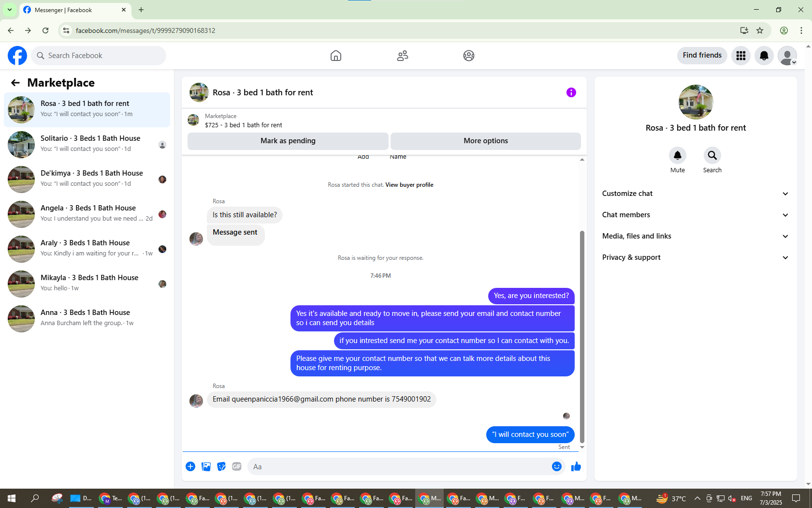Screen dimensions: 812x508
Task: Choose a sticker icon in composer
Action: [x=221, y=466]
